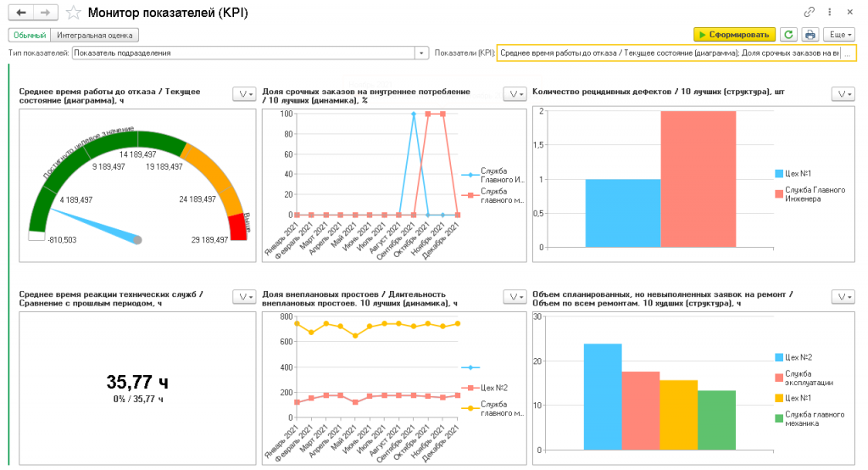Click the red Цех №2 legend entry in the downtime chart

point(485,388)
